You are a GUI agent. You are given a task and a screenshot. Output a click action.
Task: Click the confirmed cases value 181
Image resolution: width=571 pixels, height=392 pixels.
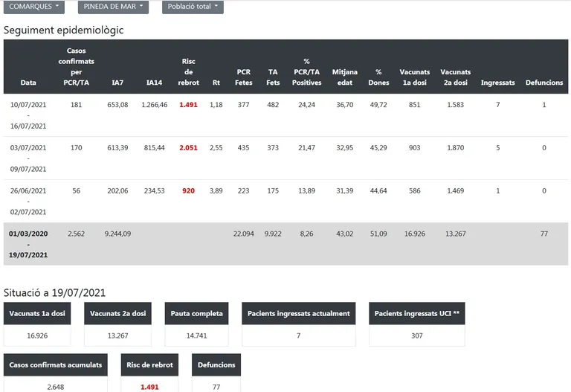(76, 105)
